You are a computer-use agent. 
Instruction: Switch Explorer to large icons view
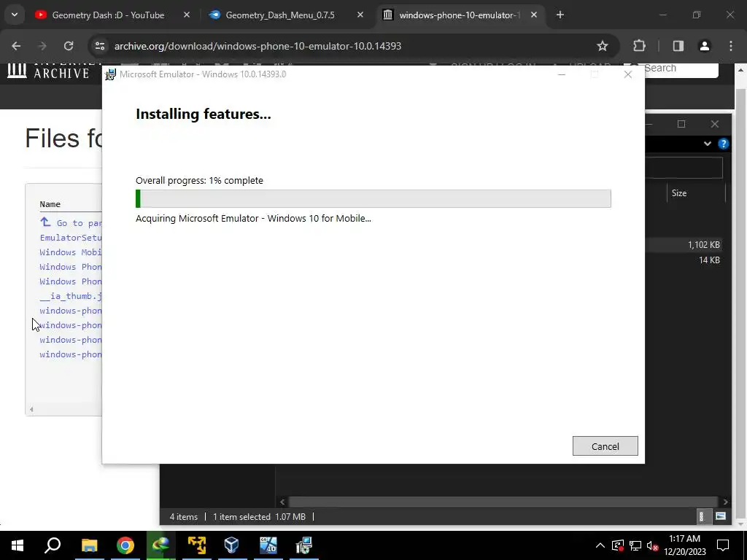point(721,517)
